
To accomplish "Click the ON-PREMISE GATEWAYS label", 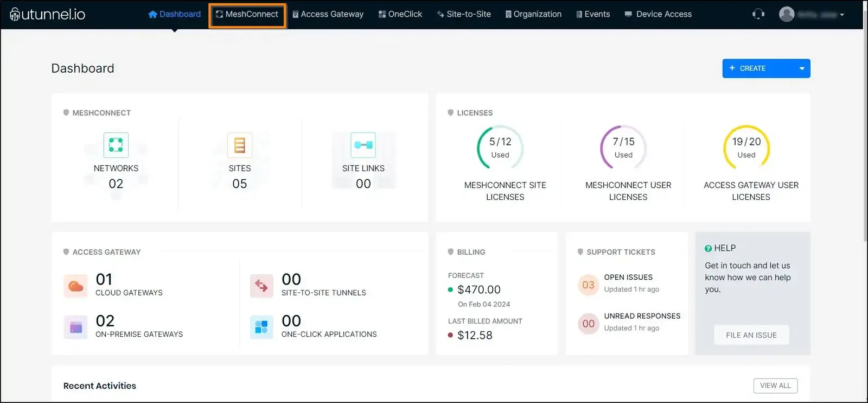I will (x=139, y=335).
